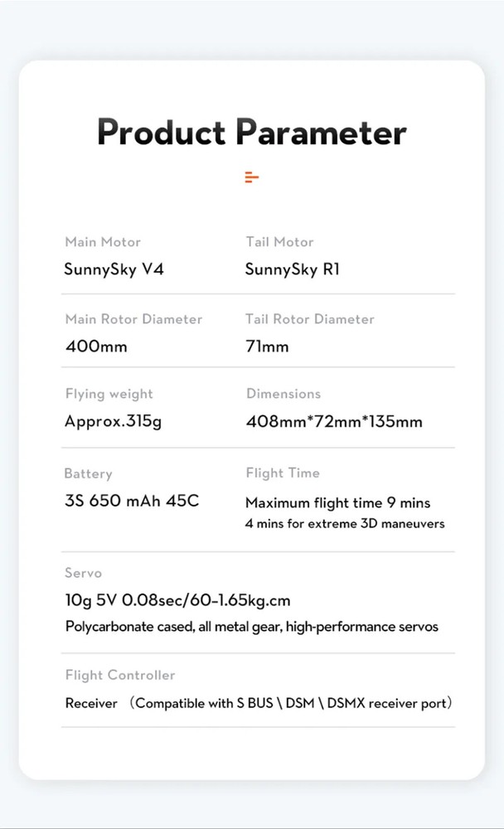Click the Servo section label
Screen dimensions: 504x829
84,573
